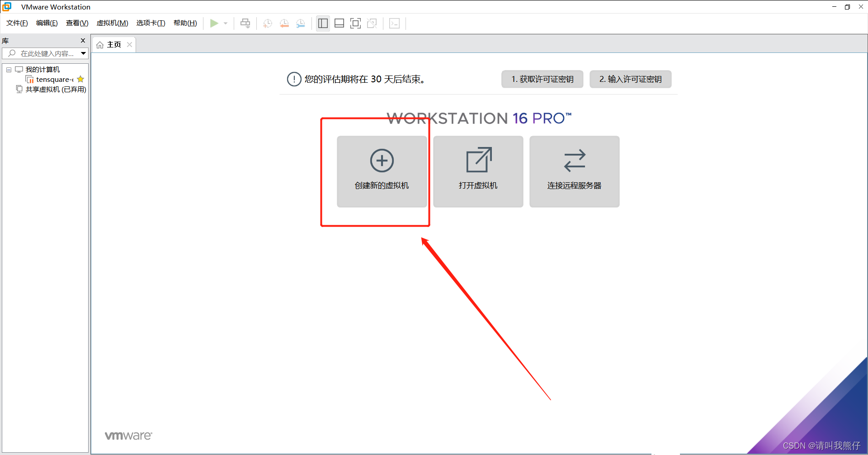This screenshot has width=868, height=455.
Task: Send Ctrl+Alt+Del to the virtual machine
Action: (245, 23)
